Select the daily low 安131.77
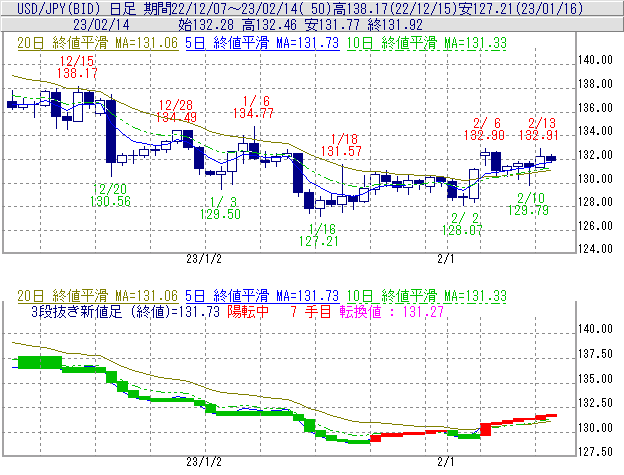This screenshot has width=624, height=475. pos(332,25)
